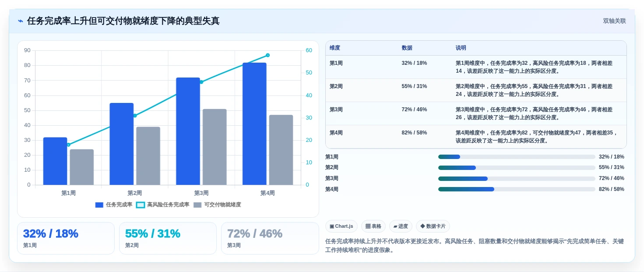The image size is (644, 272).
Task: Click the 90 tick on the left y-axis
Action: point(28,50)
